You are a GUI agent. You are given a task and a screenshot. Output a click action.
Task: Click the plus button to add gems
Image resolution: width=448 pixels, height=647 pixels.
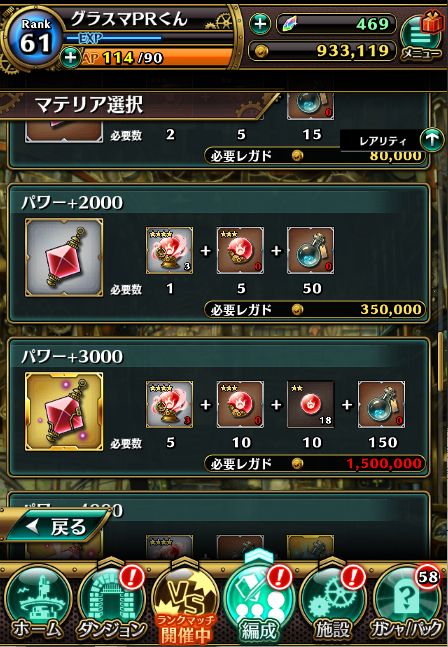point(260,24)
